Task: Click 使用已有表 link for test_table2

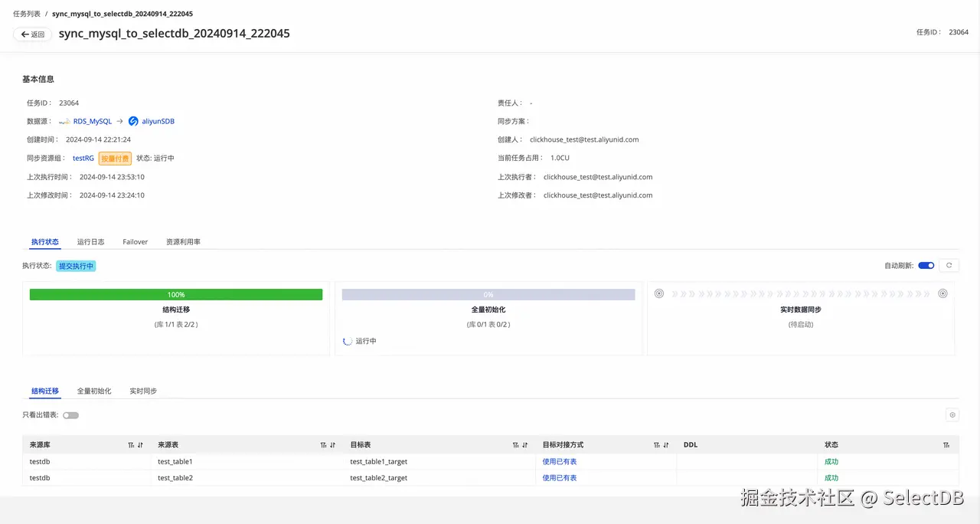Action: [560, 477]
